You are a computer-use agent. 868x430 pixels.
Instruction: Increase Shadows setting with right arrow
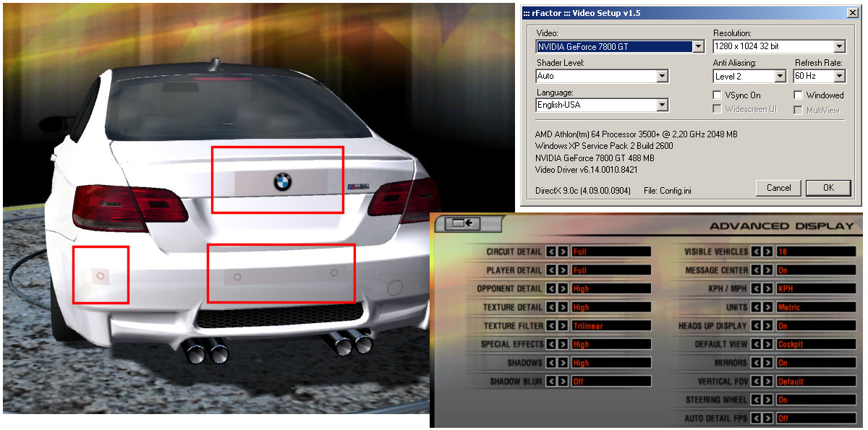point(563,363)
